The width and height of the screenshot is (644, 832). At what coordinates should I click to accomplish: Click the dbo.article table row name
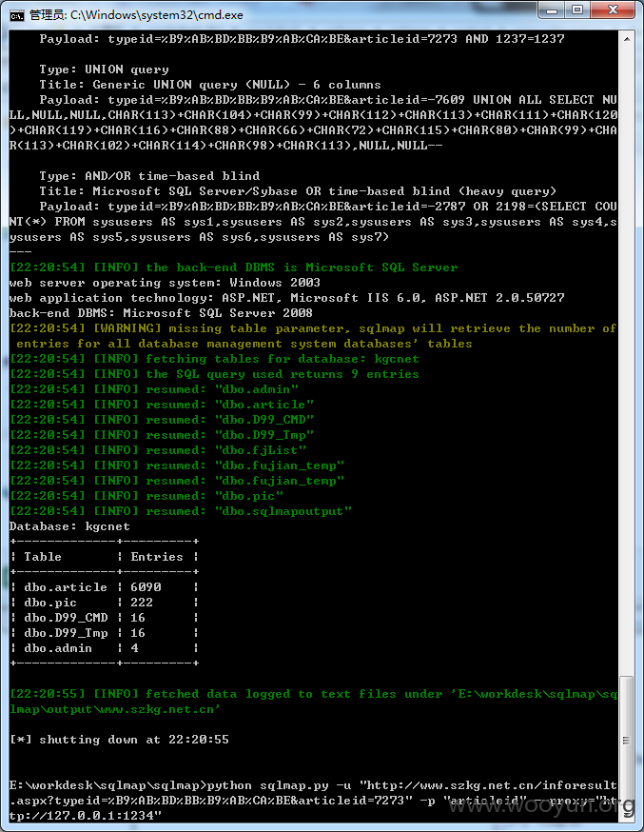pos(66,587)
